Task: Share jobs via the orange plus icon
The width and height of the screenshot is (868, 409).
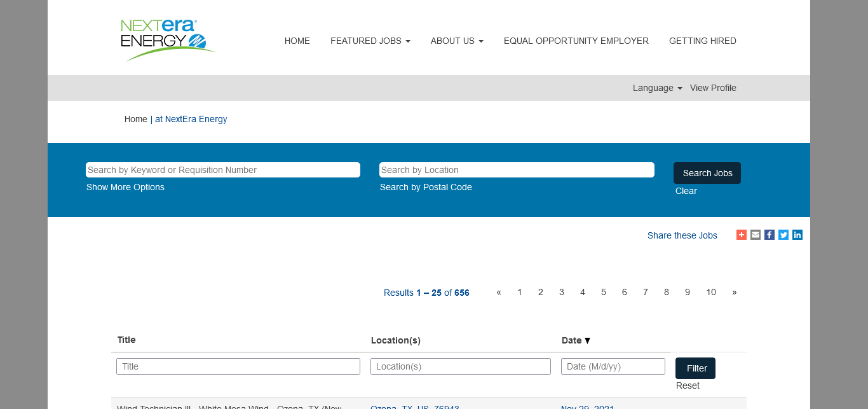Action: coord(742,235)
